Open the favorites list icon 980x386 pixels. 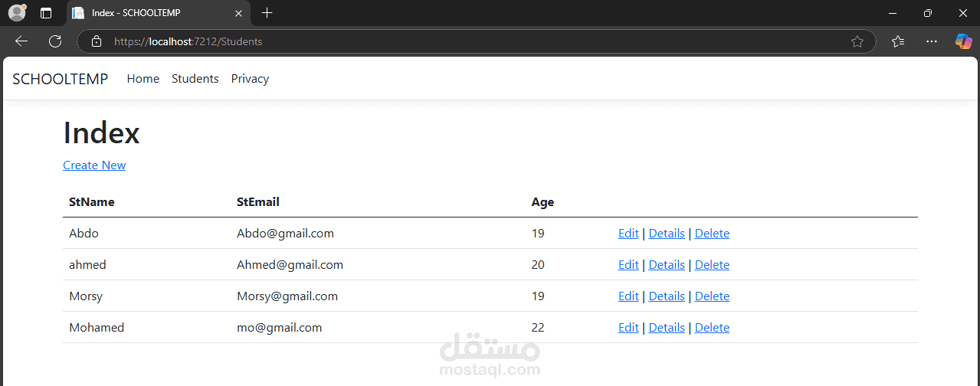pyautogui.click(x=898, y=41)
